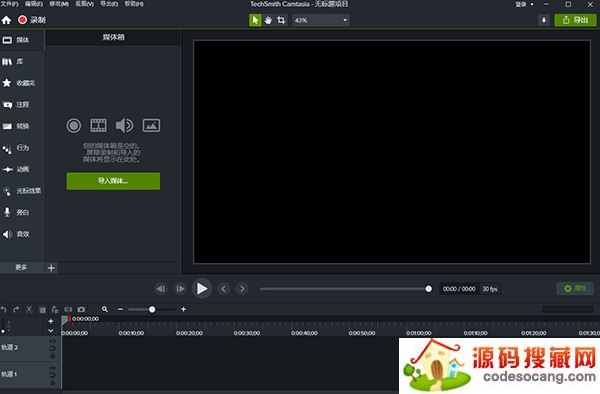
Task: Step to next frame
Action: [180, 289]
